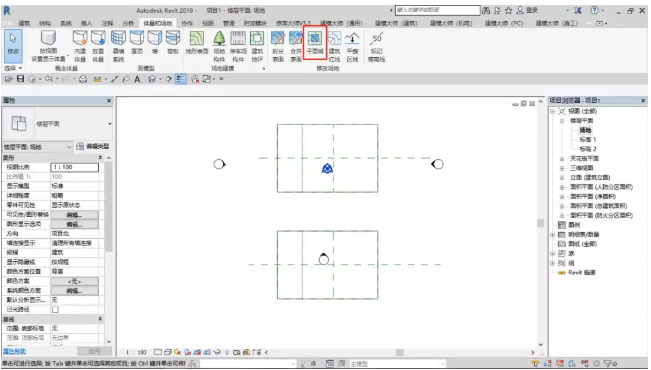Click the Save disk icon in quick access toolbar

[20, 79]
